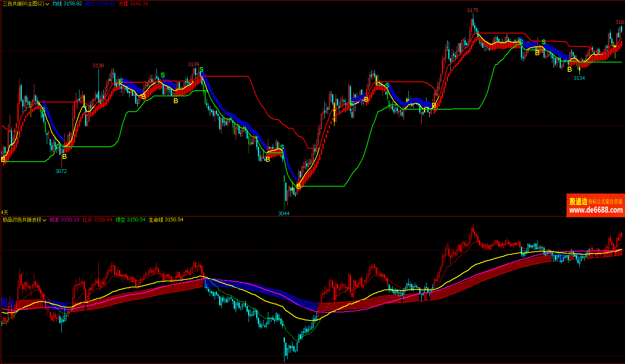The image size is (625, 364).
Task: Open the 极品双色共振波段 indicator dropdown arrow
Action: coord(45,220)
